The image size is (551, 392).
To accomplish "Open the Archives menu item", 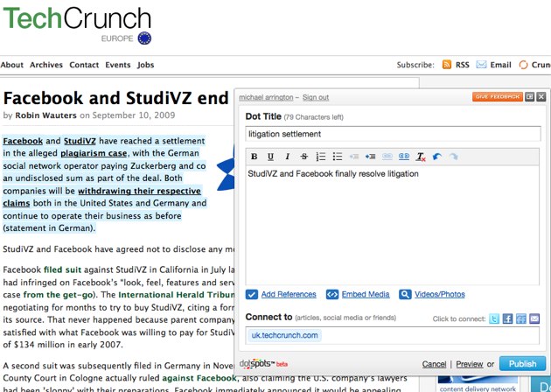I will coord(46,65).
